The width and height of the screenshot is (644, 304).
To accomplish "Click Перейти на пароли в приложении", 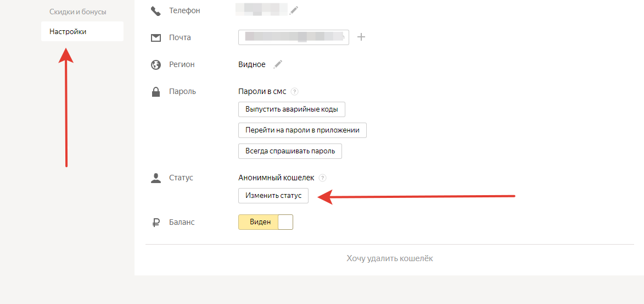I will tap(302, 130).
